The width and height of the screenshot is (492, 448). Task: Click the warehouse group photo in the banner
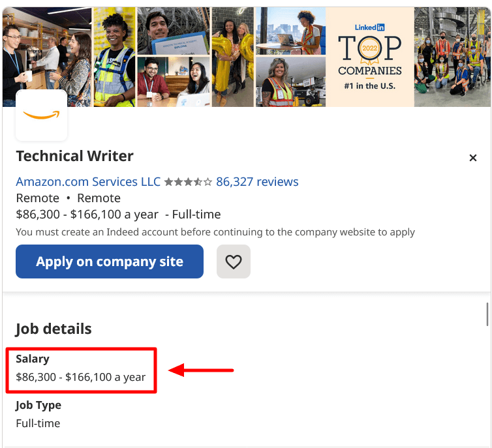pos(452,57)
